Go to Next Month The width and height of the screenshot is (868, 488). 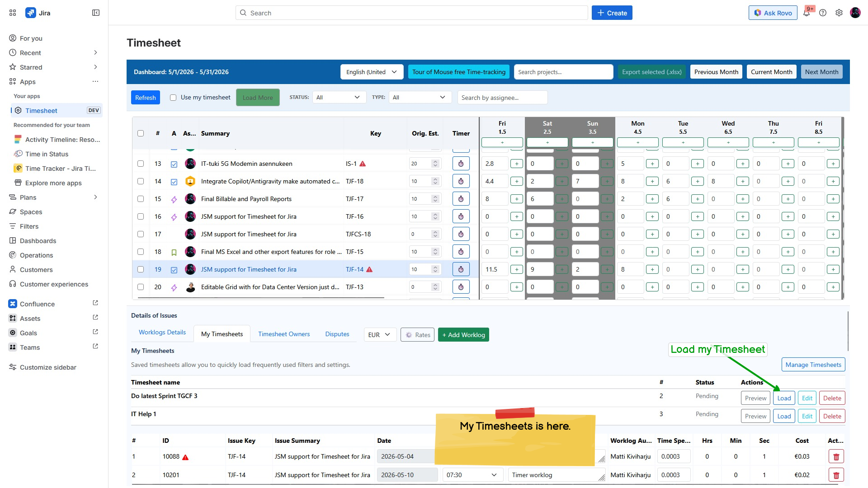[x=821, y=72]
